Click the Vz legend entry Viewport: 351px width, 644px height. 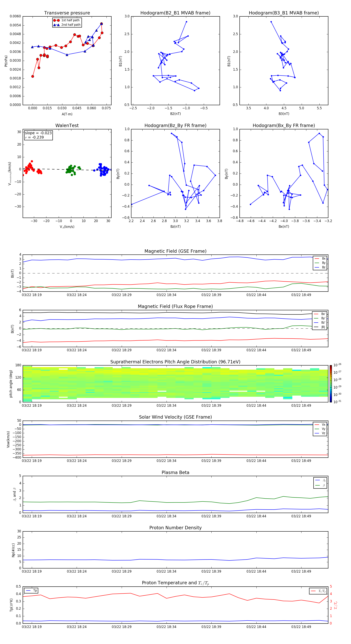click(x=320, y=433)
